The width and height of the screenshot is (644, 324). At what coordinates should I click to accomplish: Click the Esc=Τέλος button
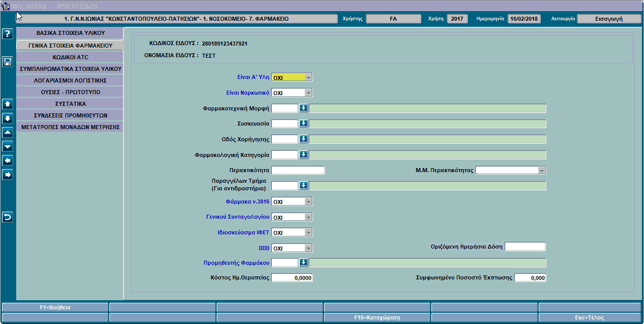pyautogui.click(x=590, y=317)
